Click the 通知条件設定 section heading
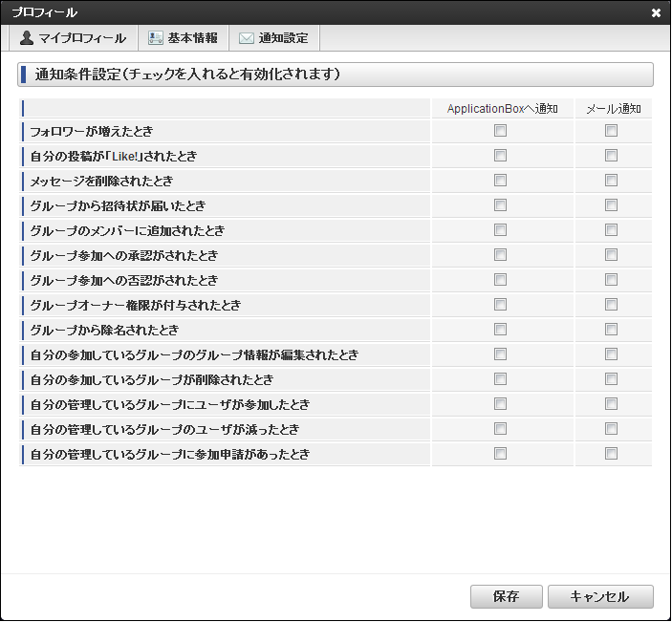 [336, 75]
